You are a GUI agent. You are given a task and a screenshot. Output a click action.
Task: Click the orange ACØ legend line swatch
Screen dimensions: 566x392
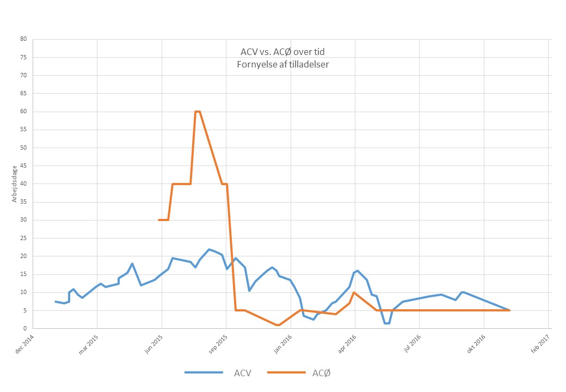pyautogui.click(x=286, y=372)
